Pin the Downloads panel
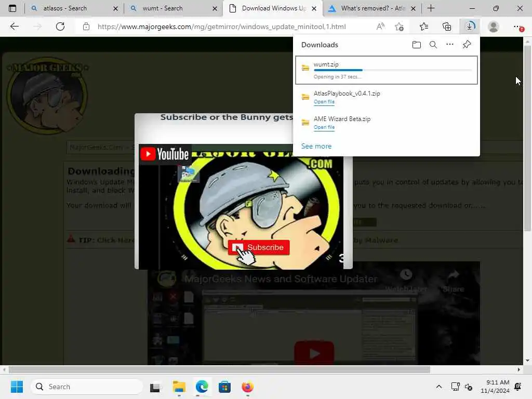 [x=467, y=45]
